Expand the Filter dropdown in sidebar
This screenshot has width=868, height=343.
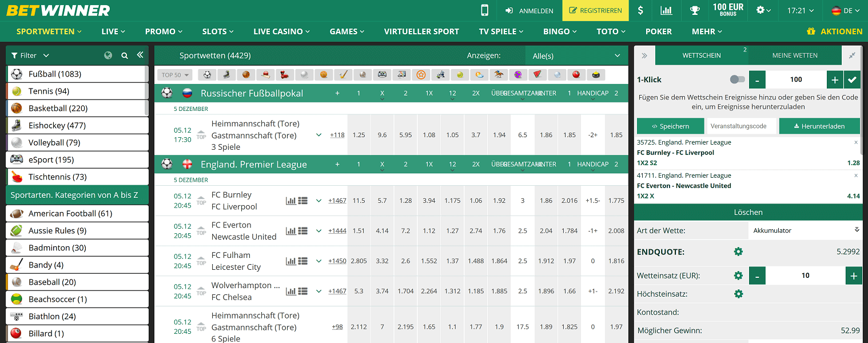point(30,55)
